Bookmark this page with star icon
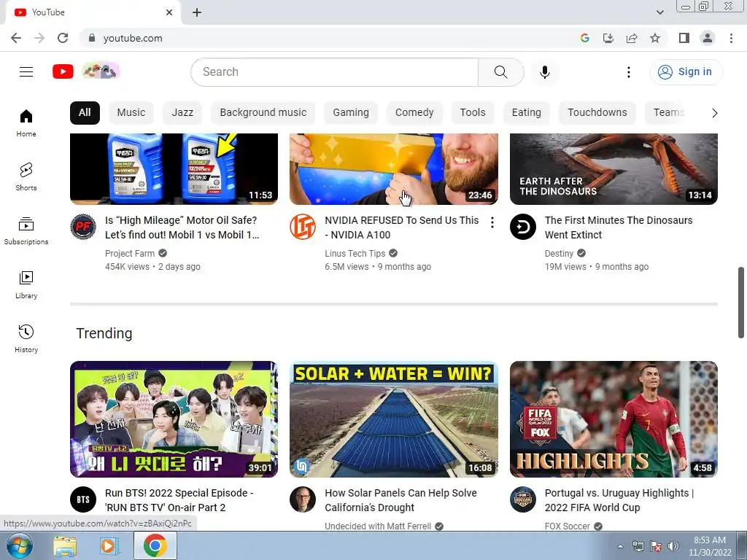The image size is (747, 560). (655, 38)
